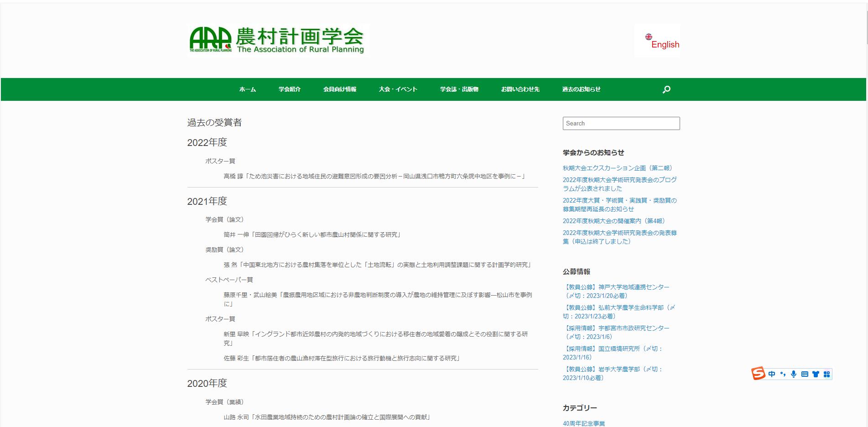This screenshot has width=868, height=427.
Task: Click the 山路 永司 水田農業 entry
Action: (327, 417)
